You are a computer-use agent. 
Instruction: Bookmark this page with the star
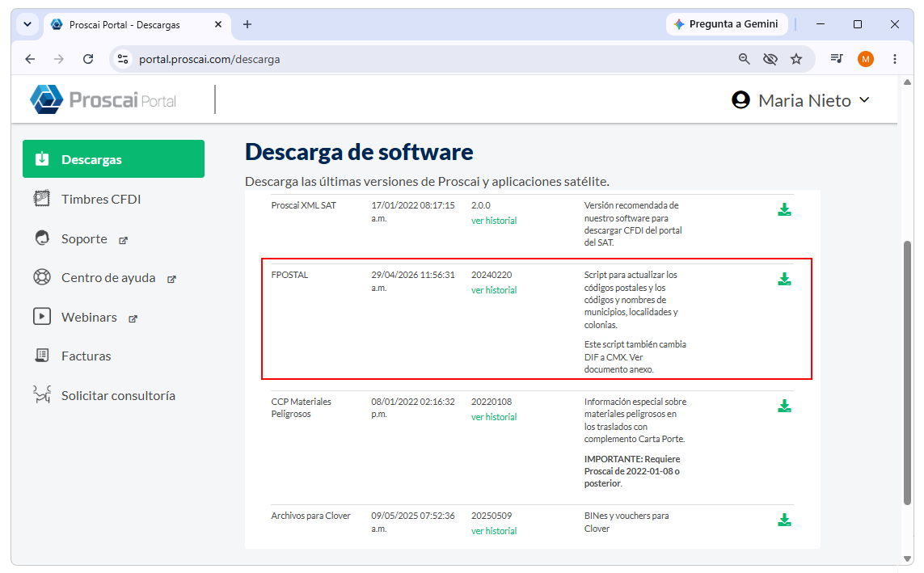pyautogui.click(x=796, y=59)
